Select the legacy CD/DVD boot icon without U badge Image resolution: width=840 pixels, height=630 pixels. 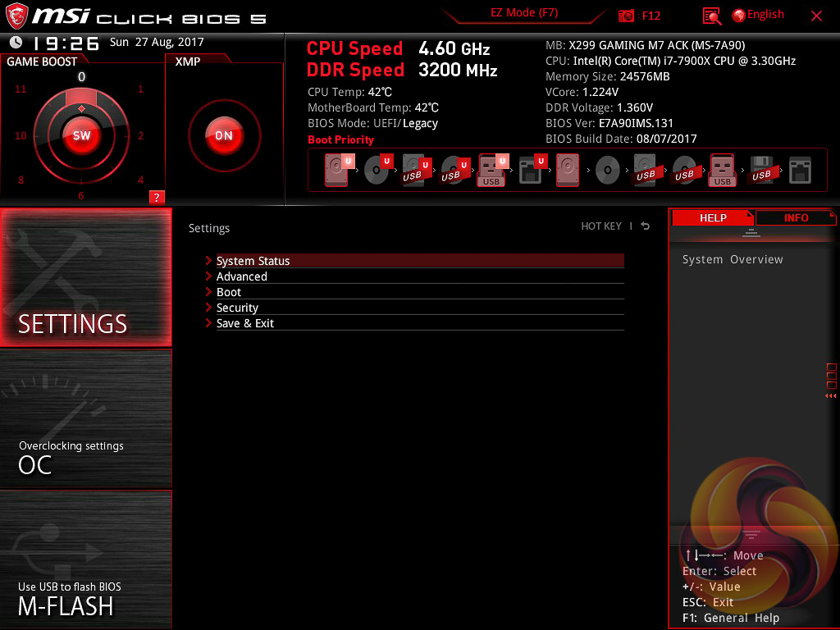[608, 171]
